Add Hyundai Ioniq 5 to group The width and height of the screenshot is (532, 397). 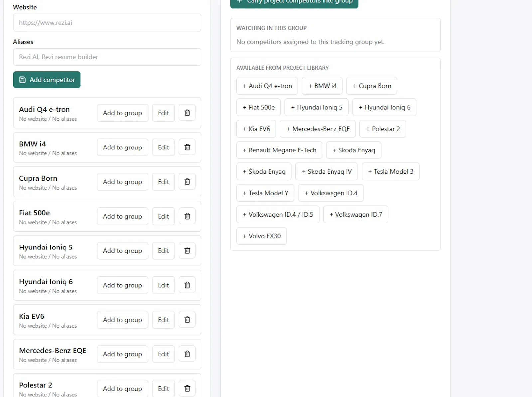(x=122, y=251)
